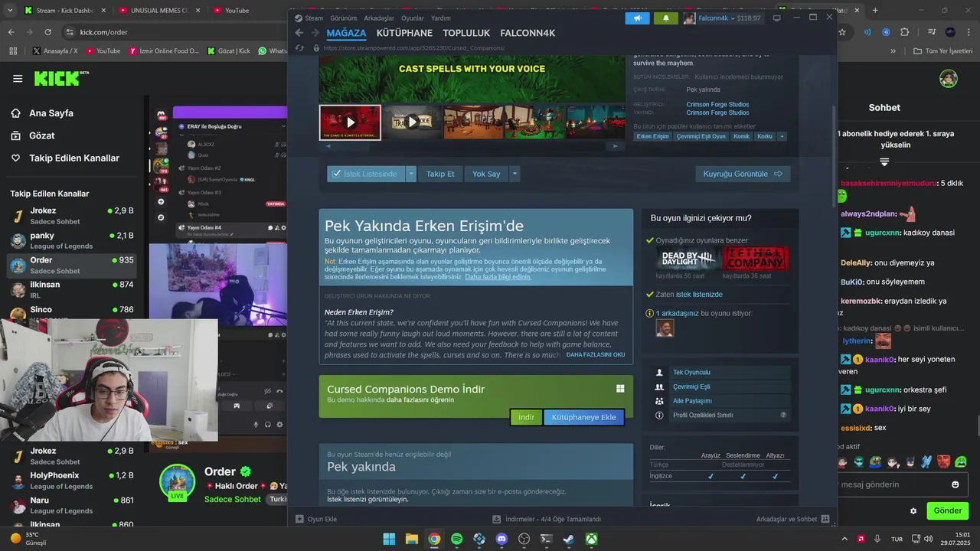The height and width of the screenshot is (551, 980).
Task: Open Daha fazla bilgi edinin link
Action: [x=498, y=277]
